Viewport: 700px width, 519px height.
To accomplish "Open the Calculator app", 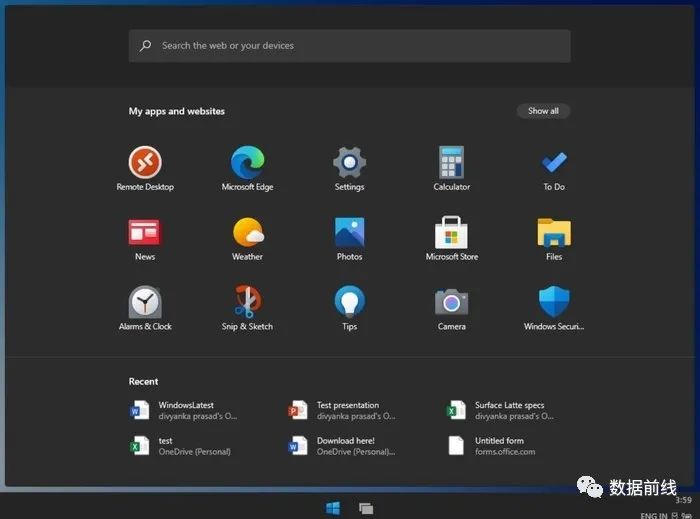I will (452, 169).
